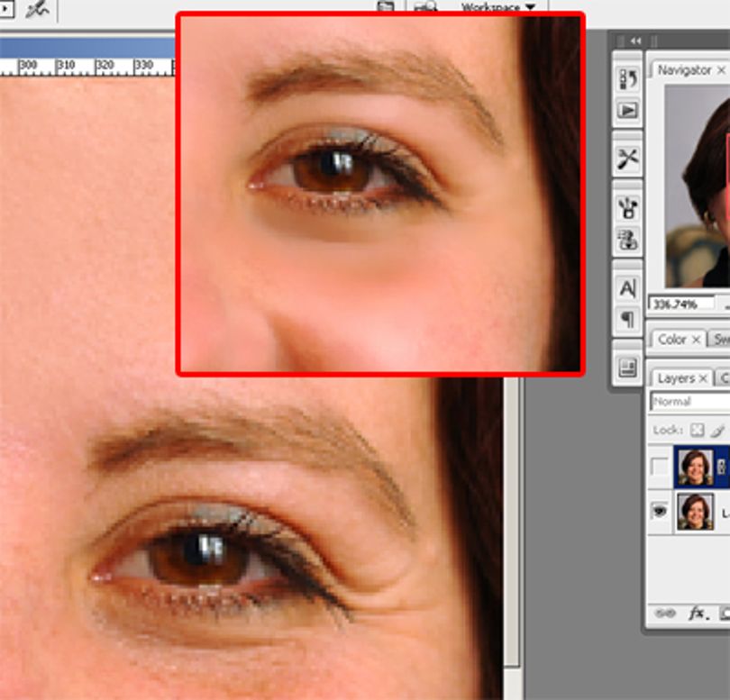Open the History panel icon
This screenshot has width=730, height=700.
[x=627, y=78]
